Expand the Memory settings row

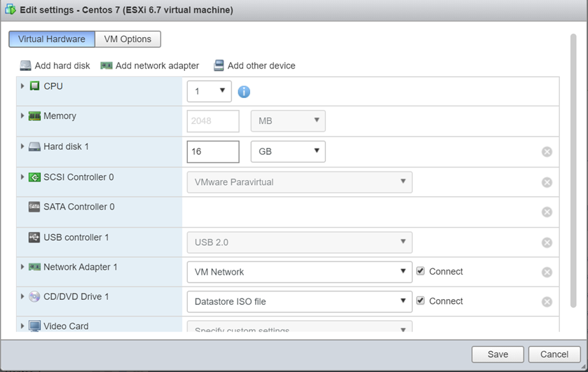pyautogui.click(x=22, y=116)
